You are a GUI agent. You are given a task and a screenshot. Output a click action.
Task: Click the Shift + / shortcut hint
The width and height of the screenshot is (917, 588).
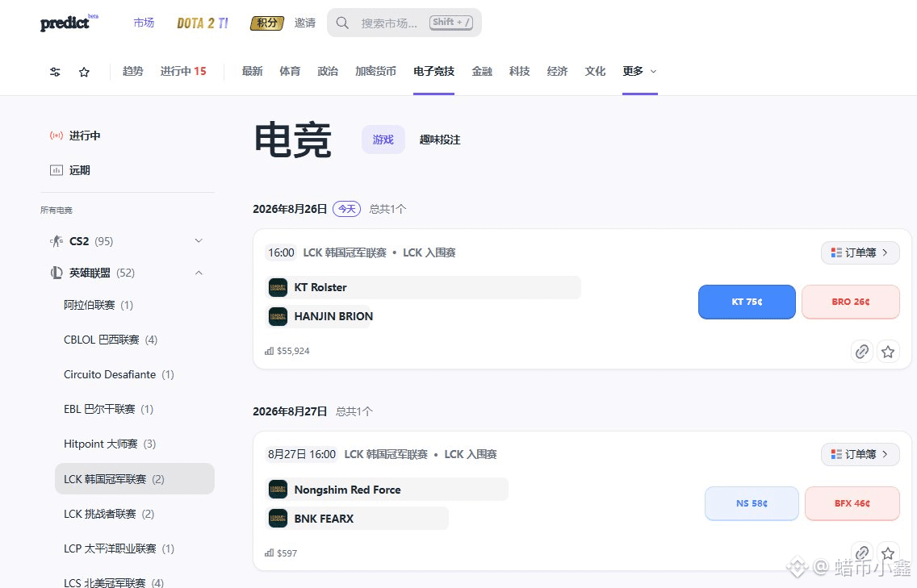click(x=451, y=23)
